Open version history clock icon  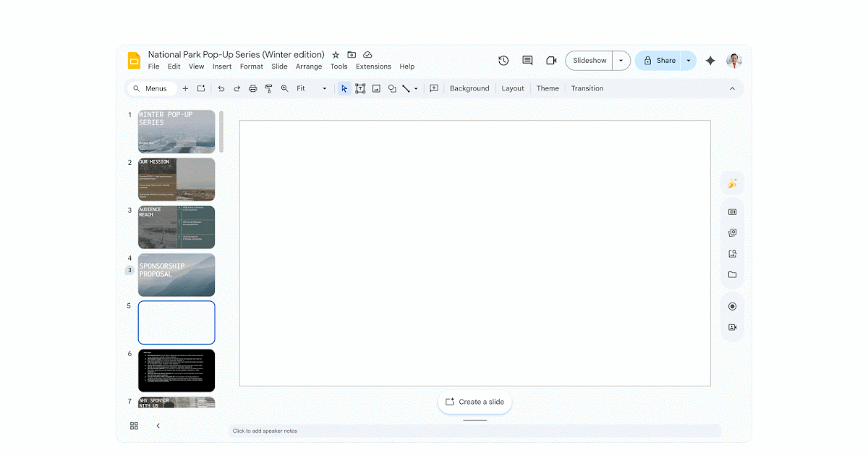pyautogui.click(x=503, y=61)
